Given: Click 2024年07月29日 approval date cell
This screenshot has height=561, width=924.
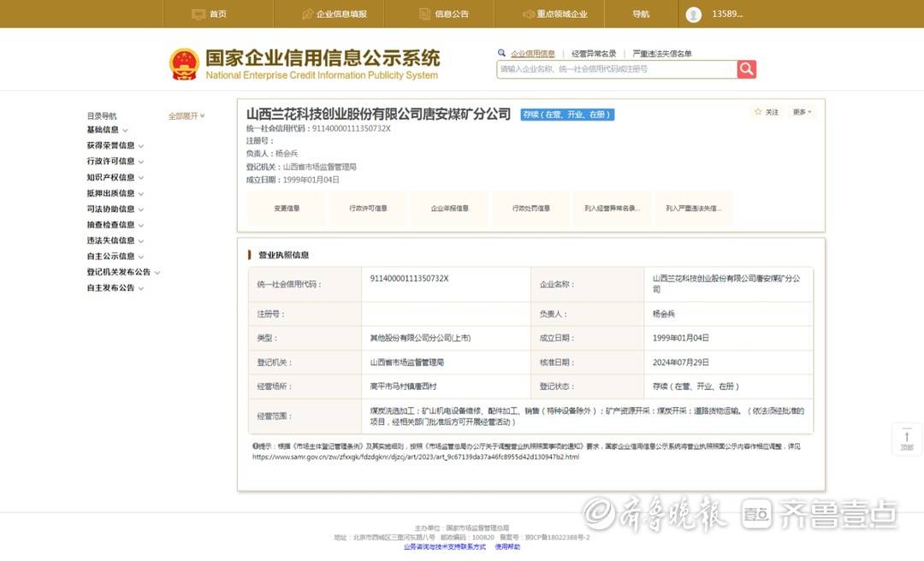Looking at the screenshot, I should tap(681, 363).
